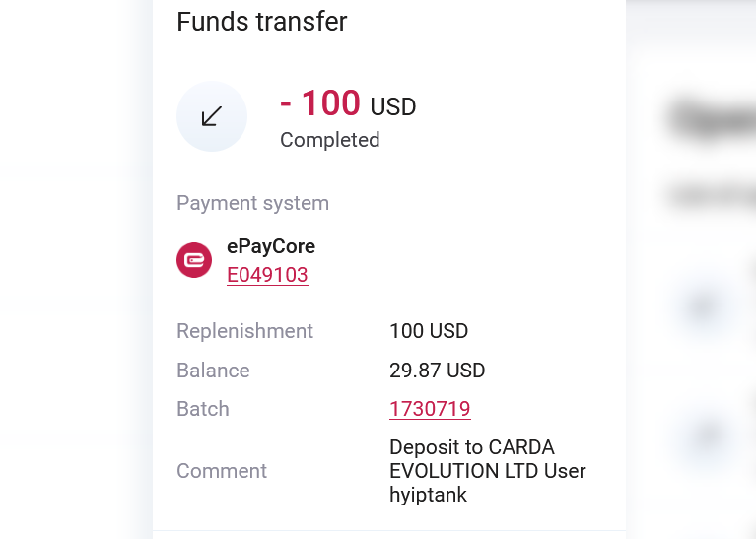Click the diagonal arrow transfer icon

click(211, 117)
